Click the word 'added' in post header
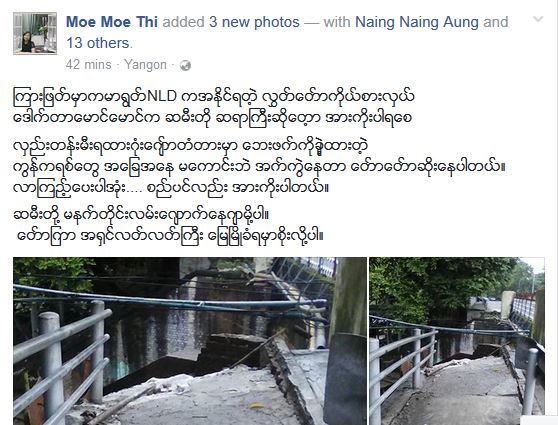Viewport: 558px width, 425px height. pyautogui.click(x=183, y=22)
